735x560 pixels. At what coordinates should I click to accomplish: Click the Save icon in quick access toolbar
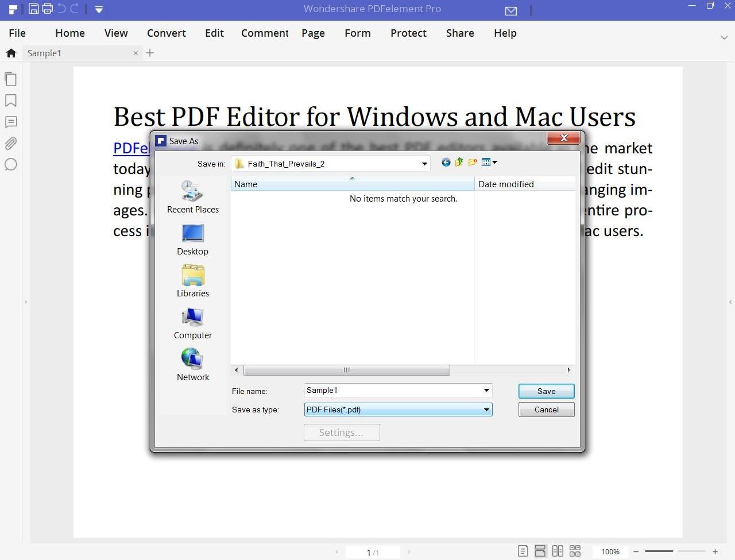click(33, 9)
